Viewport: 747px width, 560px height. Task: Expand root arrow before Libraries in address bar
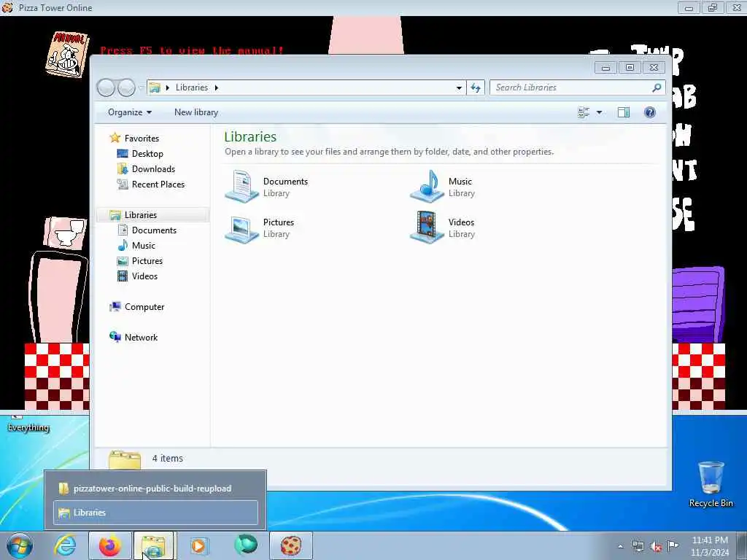click(x=167, y=87)
